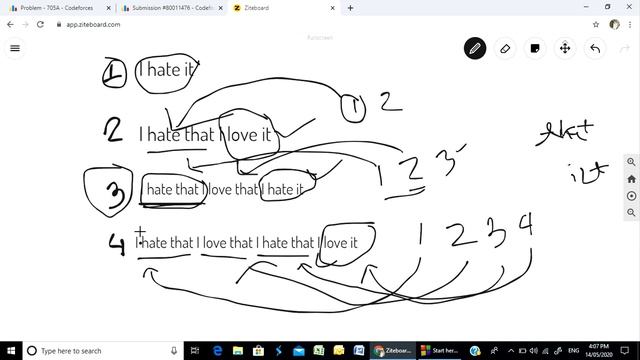Screen dimensions: 640x360
Task: Open the clock showing 4:07 PM
Action: (x=599, y=351)
